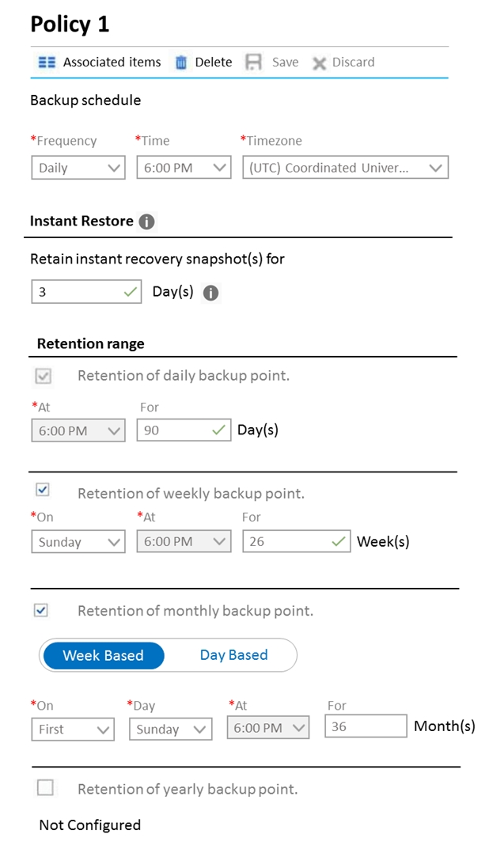Switch to the Day Based option
Viewport: 489px width, 868px height.
(x=233, y=655)
